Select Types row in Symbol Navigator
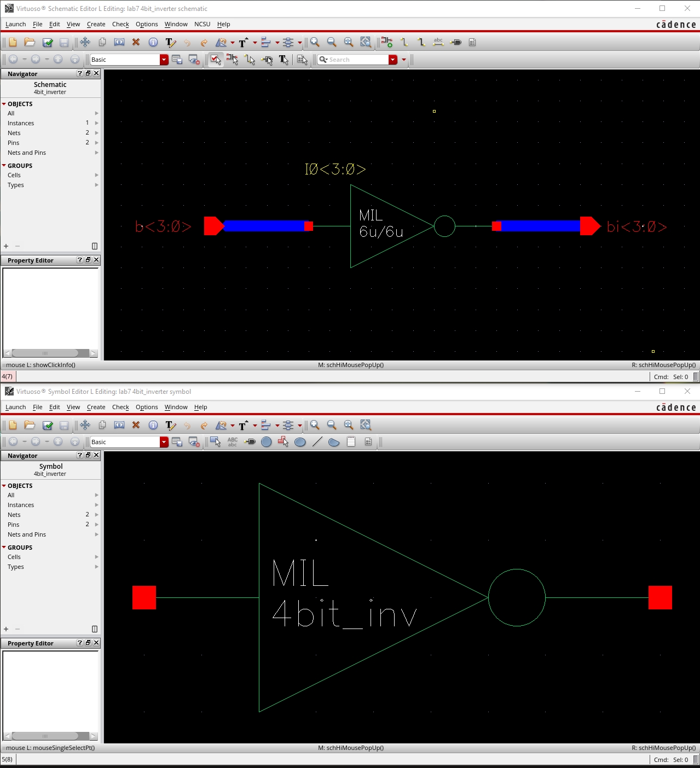This screenshot has height=768, width=700. [50, 567]
